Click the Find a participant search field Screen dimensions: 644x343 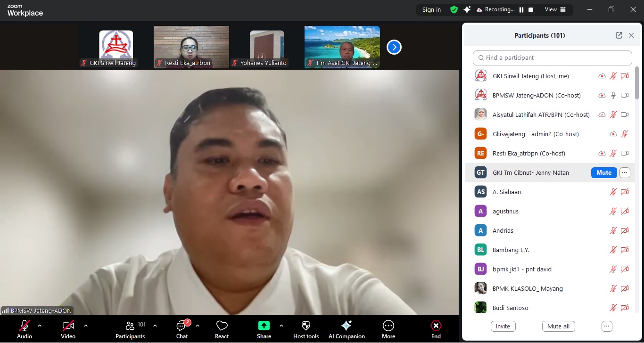(552, 58)
